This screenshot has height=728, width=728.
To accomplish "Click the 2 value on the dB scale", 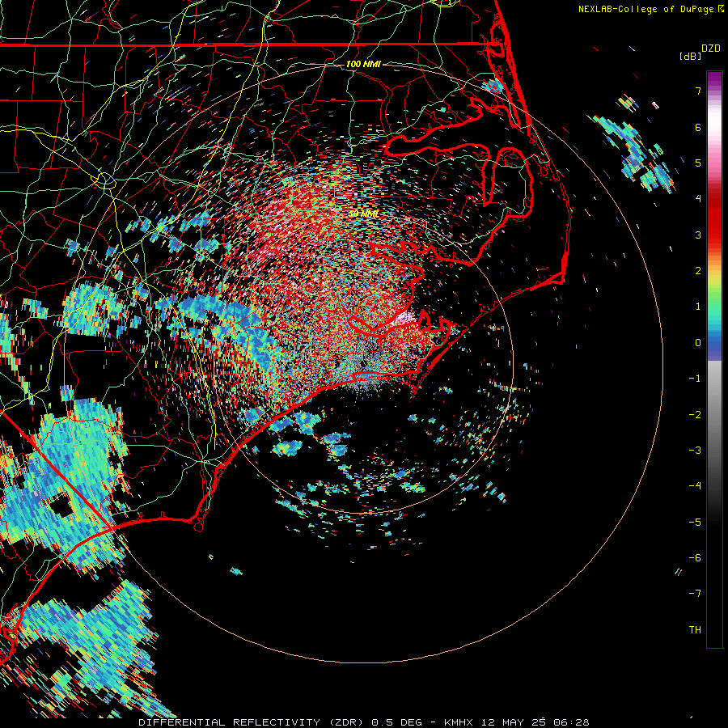I will pos(698,271).
